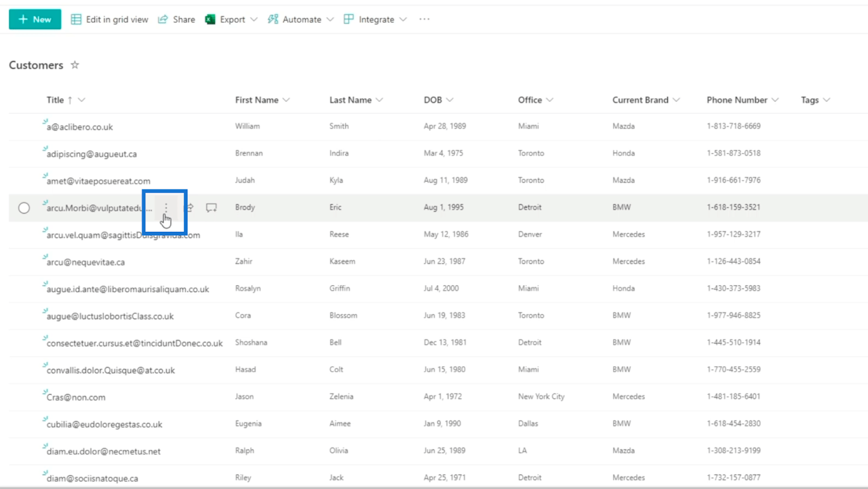
Task: Open item cubilia@eudoloregestas.co.uk
Action: (105, 424)
